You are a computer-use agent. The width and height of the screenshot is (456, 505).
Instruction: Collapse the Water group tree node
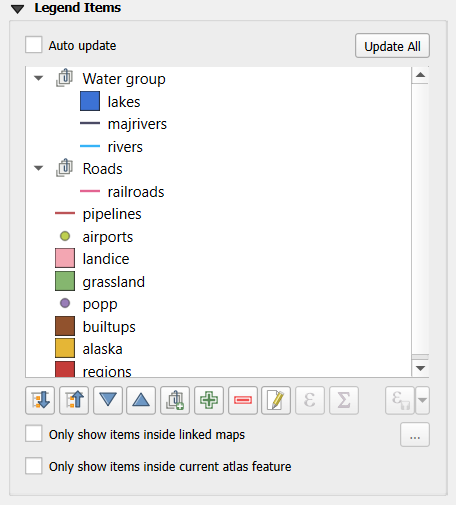[x=39, y=79]
